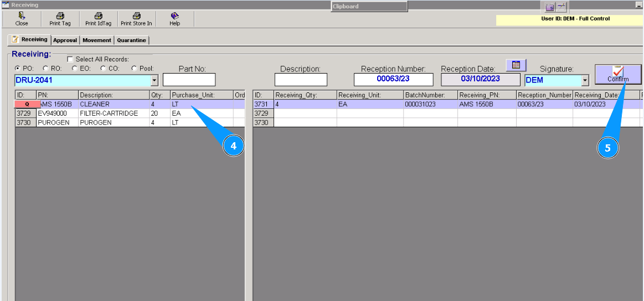Viewport: 644px width, 301px height.
Task: Open the calendar date picker icon
Action: click(516, 65)
